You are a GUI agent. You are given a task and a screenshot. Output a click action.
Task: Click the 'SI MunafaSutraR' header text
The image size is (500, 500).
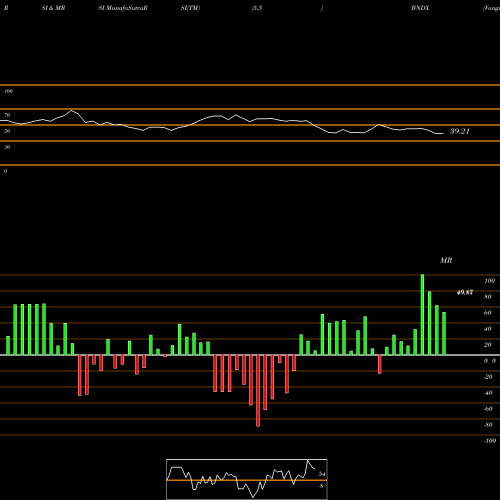(123, 8)
